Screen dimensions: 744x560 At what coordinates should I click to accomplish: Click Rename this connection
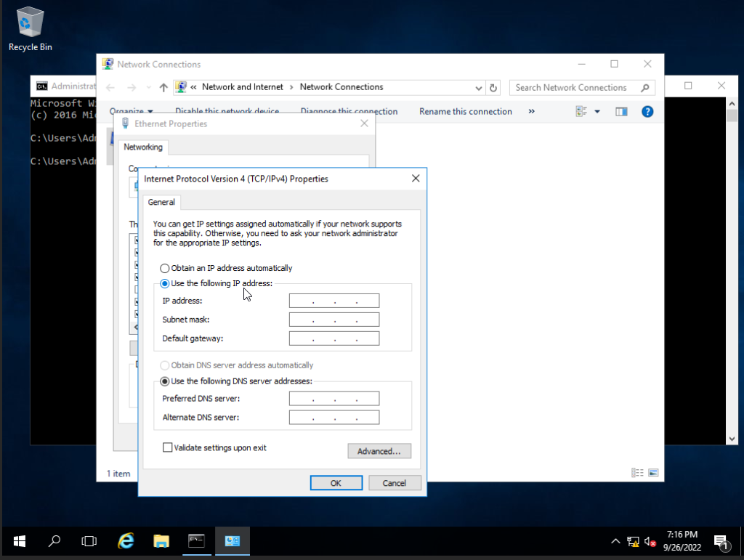click(x=466, y=111)
